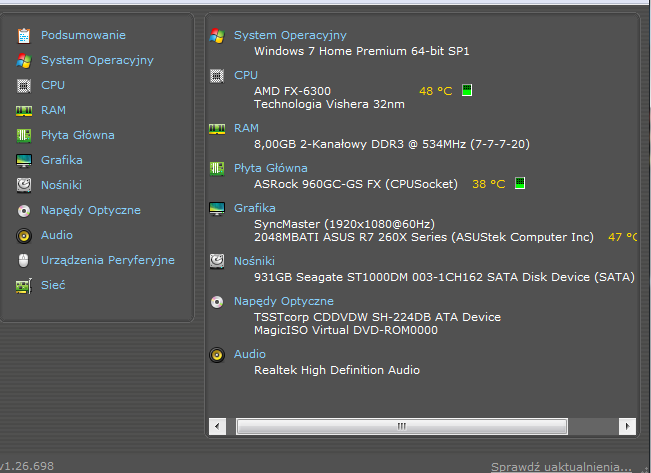
Task: Click the horizontal scrollbar thumb
Action: (401, 426)
